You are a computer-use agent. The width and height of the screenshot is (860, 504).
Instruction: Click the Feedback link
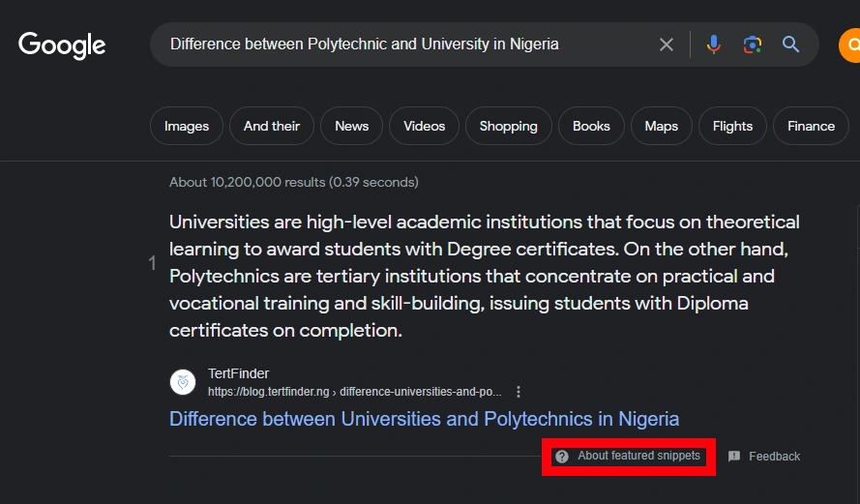[x=775, y=457]
